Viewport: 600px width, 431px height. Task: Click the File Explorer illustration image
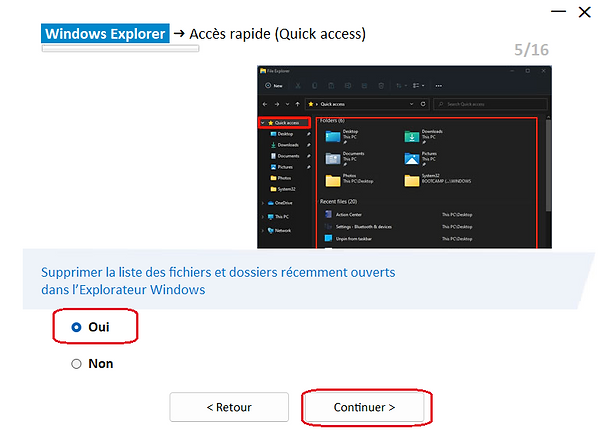tap(404, 157)
